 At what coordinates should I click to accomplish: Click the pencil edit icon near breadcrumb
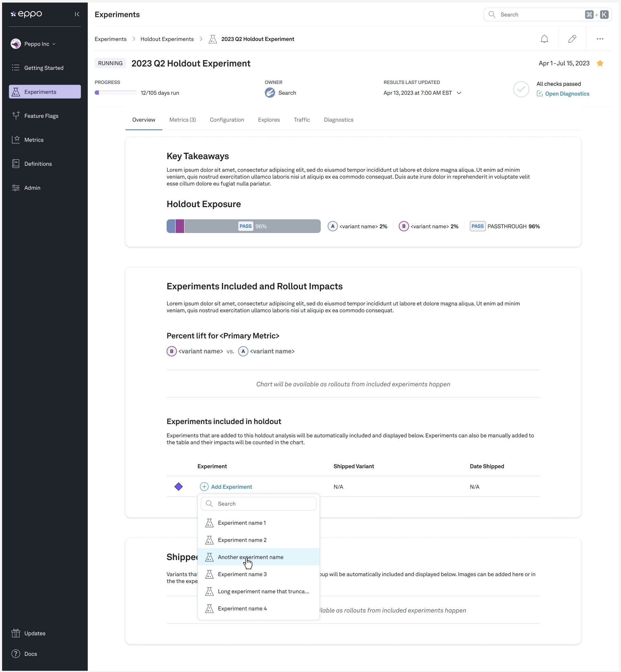coord(572,39)
